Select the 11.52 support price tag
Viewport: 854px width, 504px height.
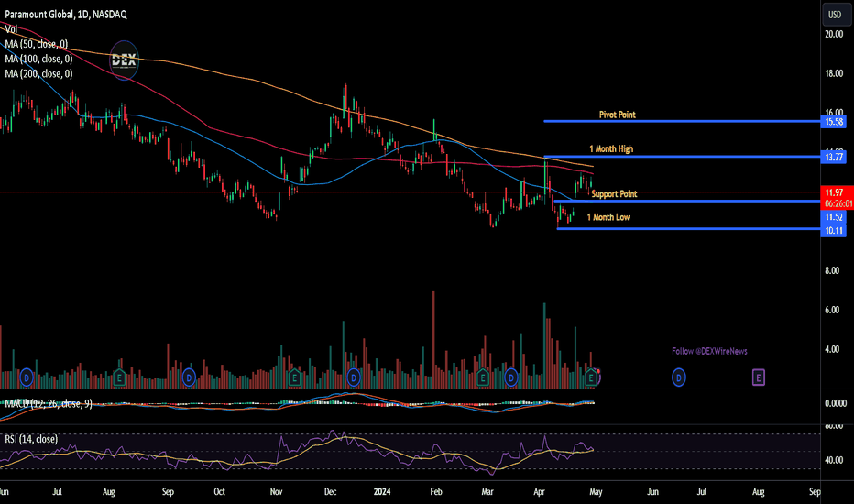[834, 217]
